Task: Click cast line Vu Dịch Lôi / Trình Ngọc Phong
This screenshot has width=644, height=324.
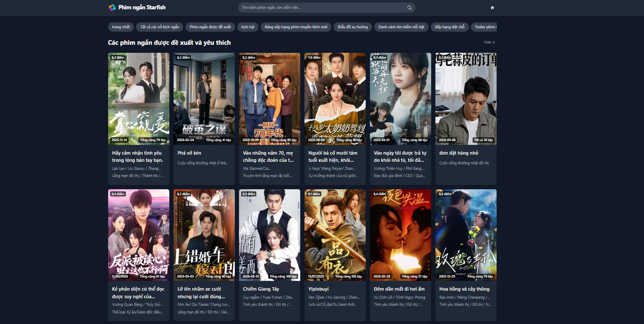Action: pyautogui.click(x=399, y=297)
